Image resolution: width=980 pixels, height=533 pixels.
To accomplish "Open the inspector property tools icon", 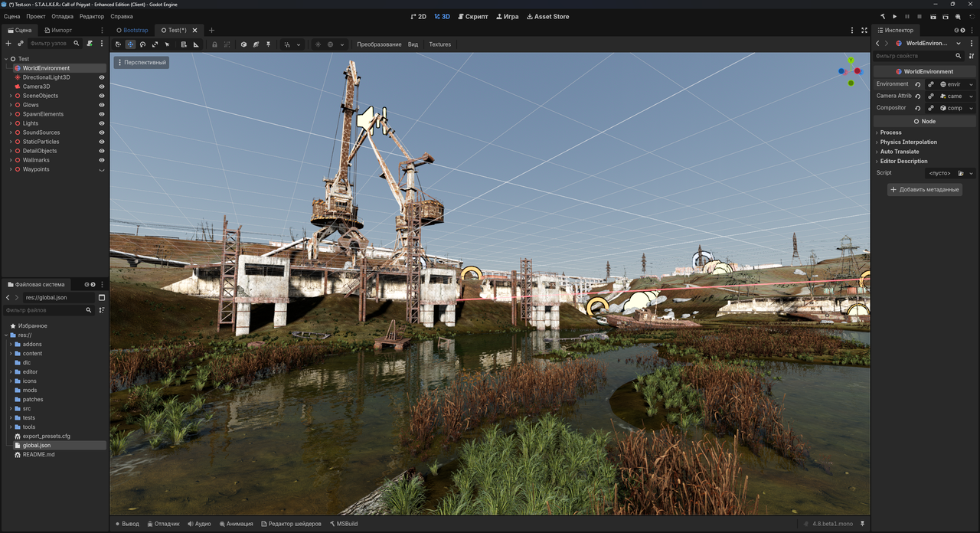I will (x=972, y=56).
